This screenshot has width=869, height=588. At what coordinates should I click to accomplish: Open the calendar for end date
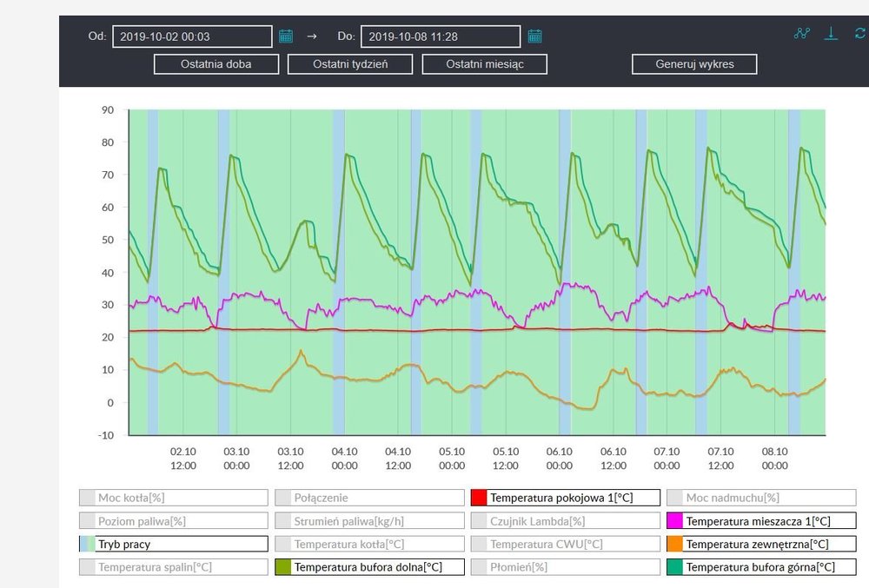(534, 36)
